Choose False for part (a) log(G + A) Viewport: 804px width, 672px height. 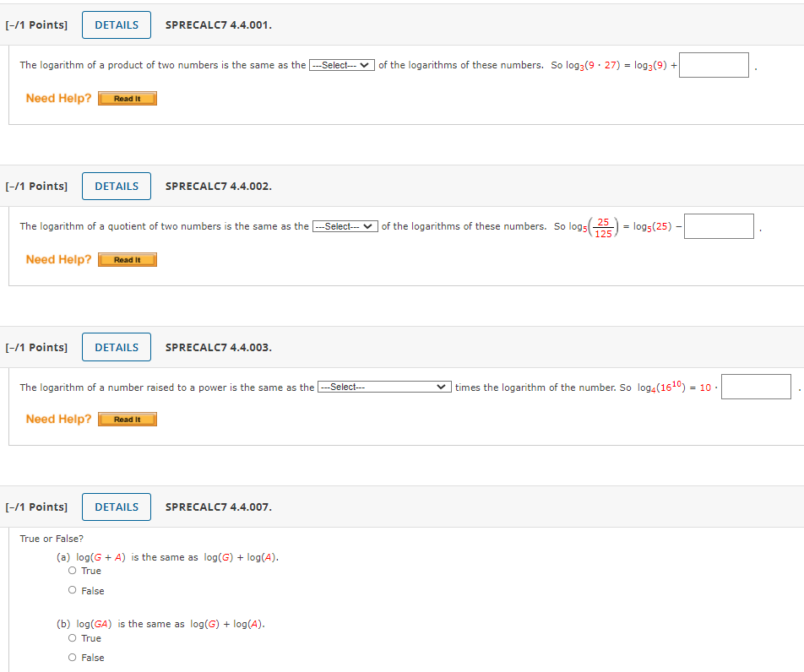tap(73, 591)
